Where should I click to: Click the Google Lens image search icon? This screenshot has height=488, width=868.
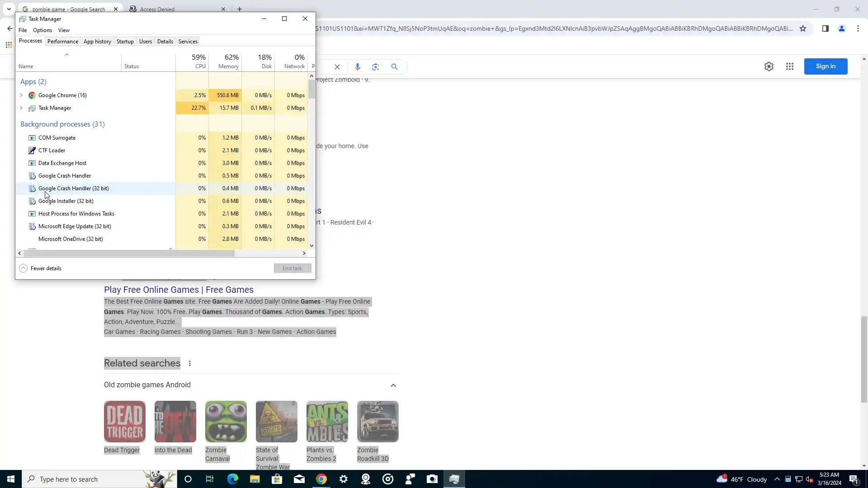point(376,67)
